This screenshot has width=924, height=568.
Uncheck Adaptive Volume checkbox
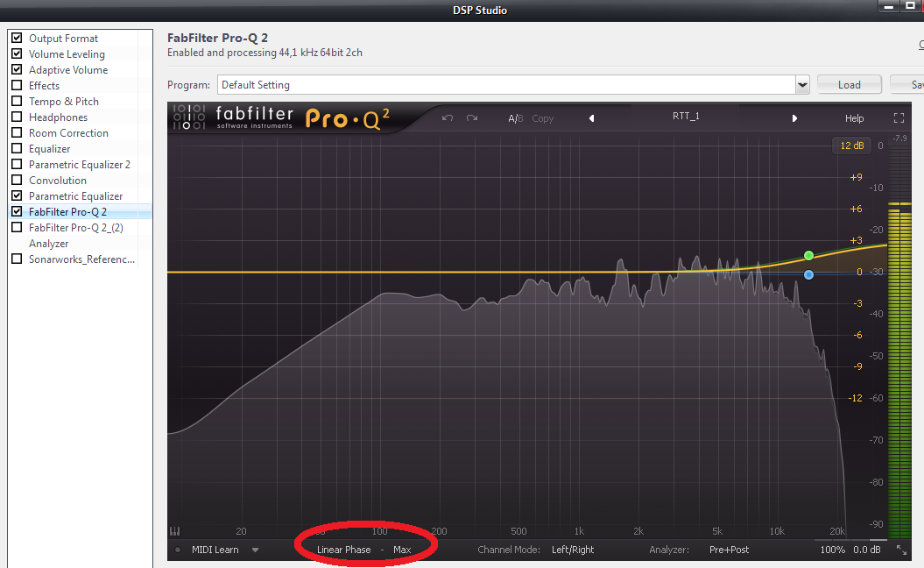(18, 69)
